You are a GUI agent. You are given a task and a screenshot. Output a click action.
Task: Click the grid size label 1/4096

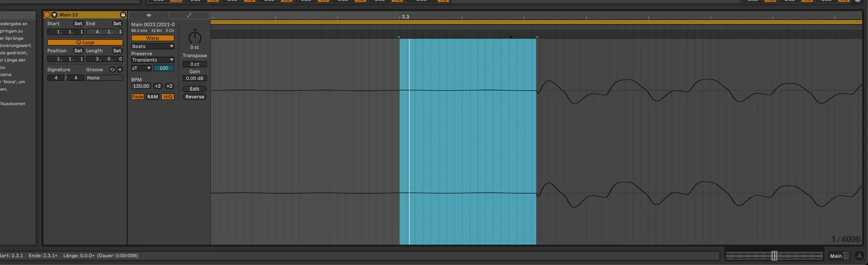click(846, 239)
